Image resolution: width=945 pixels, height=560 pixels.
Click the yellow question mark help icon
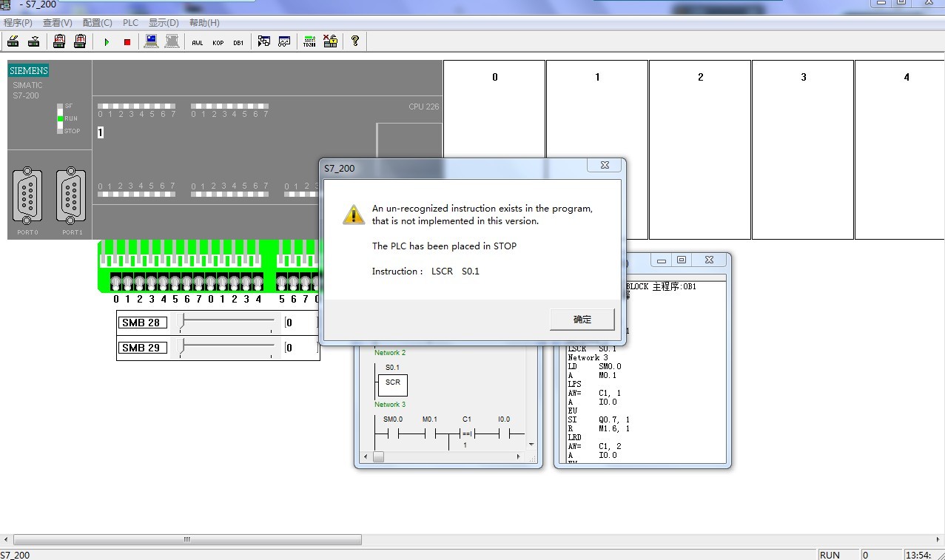355,41
